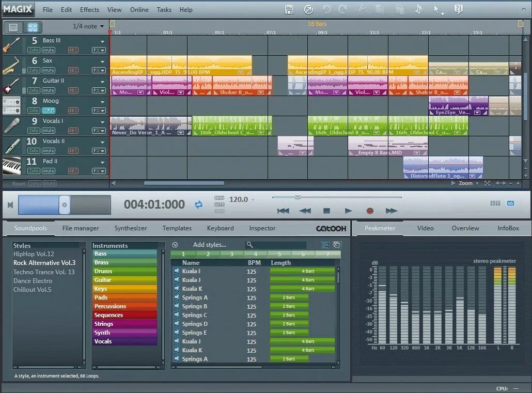Open the Pad II FX dropdown
The height and width of the screenshot is (393, 532).
coord(99,171)
